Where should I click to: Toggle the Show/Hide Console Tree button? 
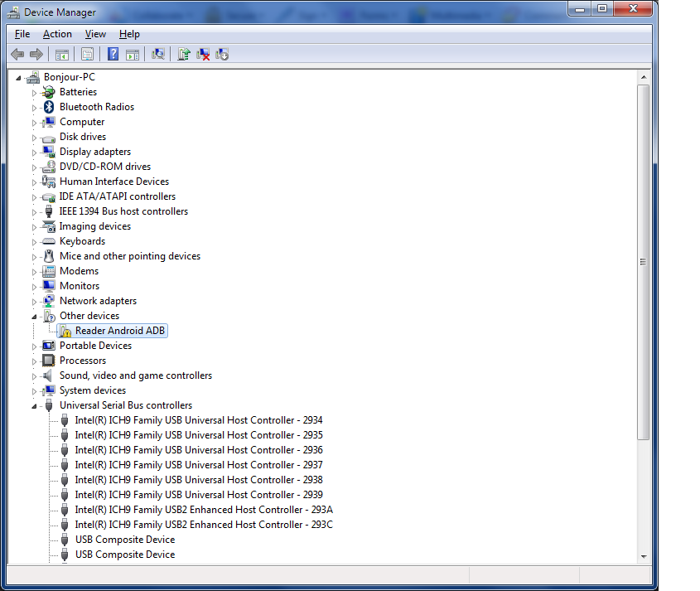[x=62, y=55]
